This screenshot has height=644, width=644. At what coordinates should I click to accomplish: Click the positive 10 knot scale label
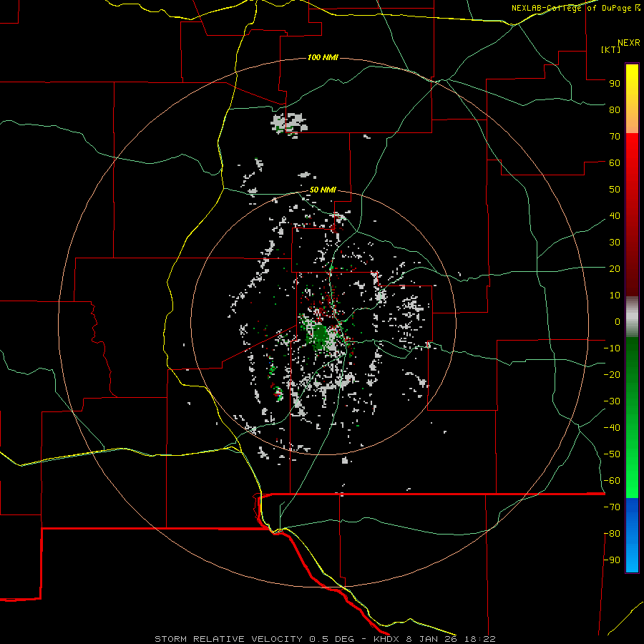tap(615, 296)
